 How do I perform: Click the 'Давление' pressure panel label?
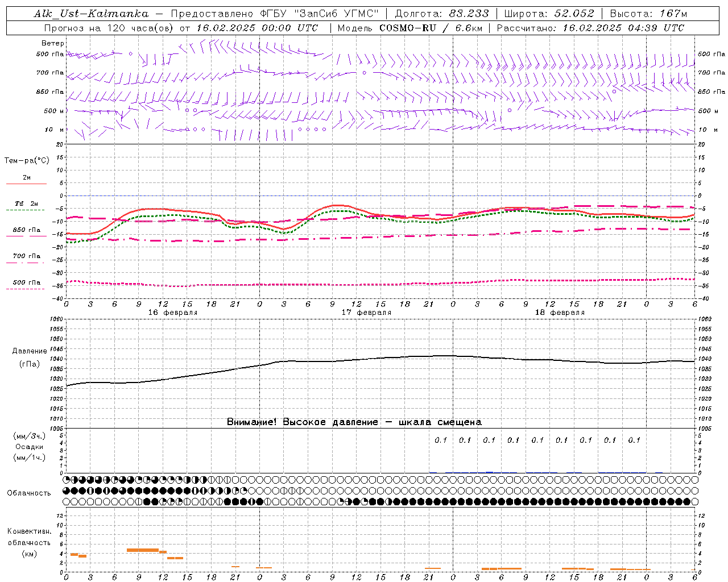(x=30, y=351)
